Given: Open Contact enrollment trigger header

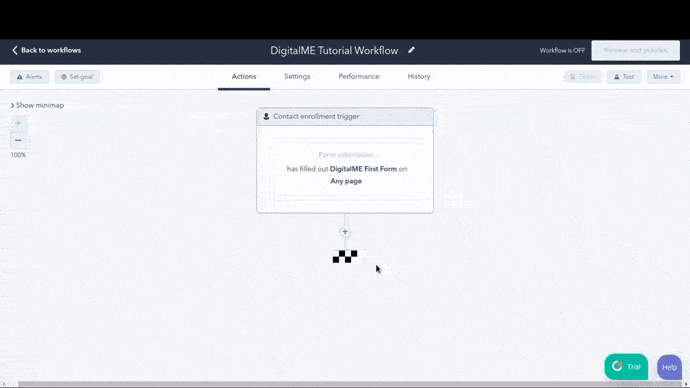Looking at the screenshot, I should click(x=345, y=117).
